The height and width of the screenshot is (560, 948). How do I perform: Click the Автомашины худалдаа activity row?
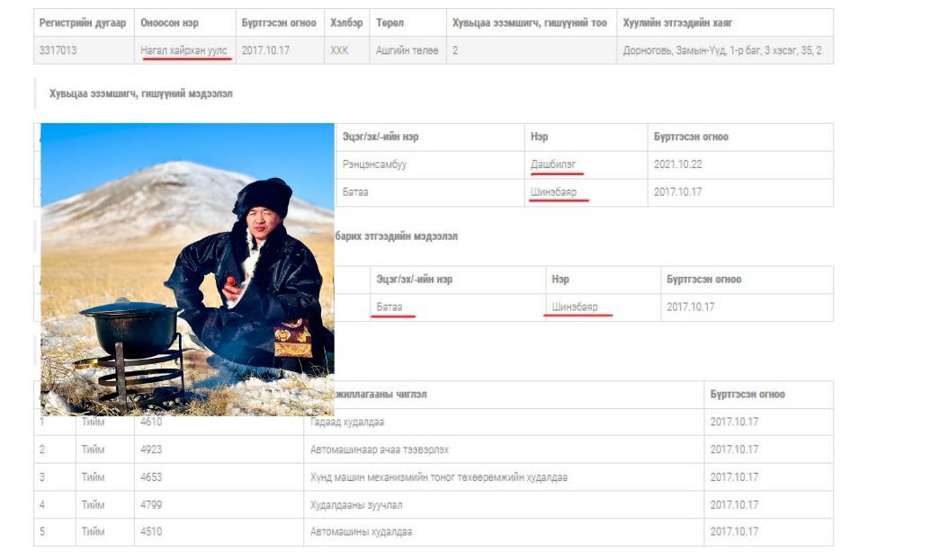click(361, 532)
